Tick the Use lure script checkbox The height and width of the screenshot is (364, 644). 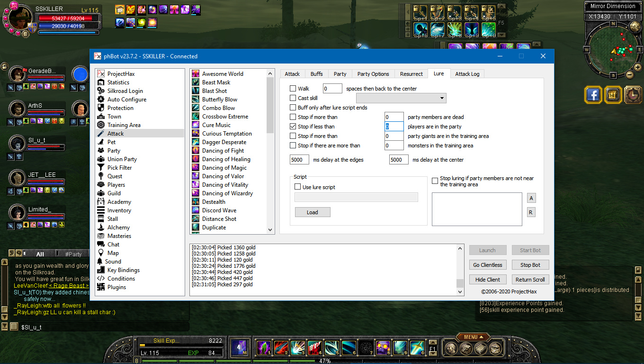click(298, 187)
